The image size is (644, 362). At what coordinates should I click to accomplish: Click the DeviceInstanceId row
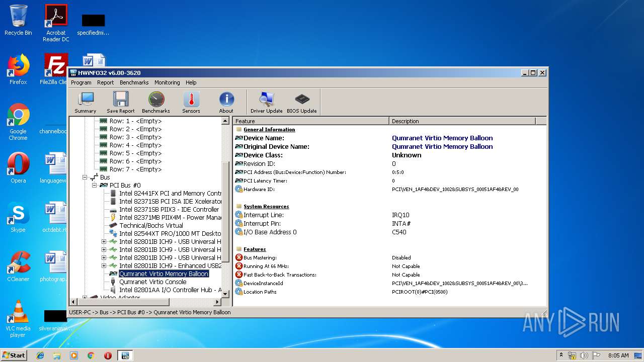tap(389, 284)
